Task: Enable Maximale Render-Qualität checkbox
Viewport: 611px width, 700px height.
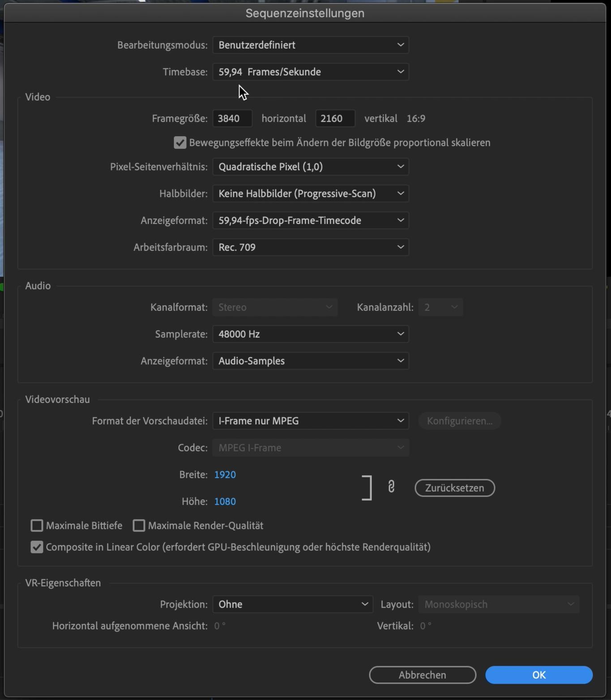Action: [x=139, y=526]
